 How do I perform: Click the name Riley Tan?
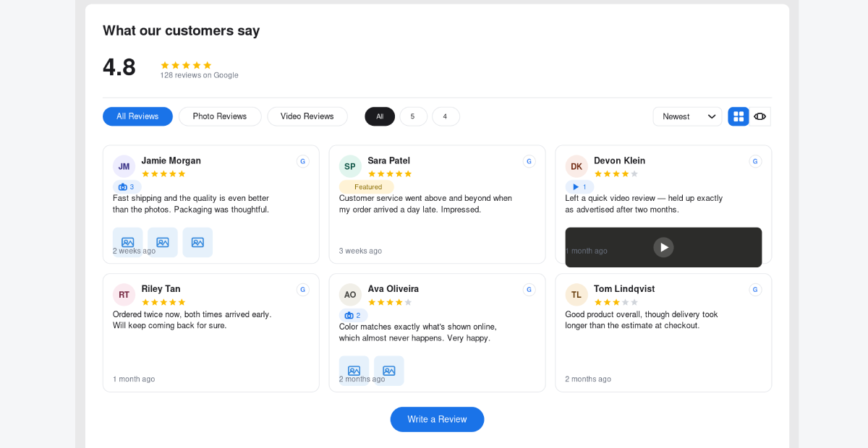tap(161, 289)
